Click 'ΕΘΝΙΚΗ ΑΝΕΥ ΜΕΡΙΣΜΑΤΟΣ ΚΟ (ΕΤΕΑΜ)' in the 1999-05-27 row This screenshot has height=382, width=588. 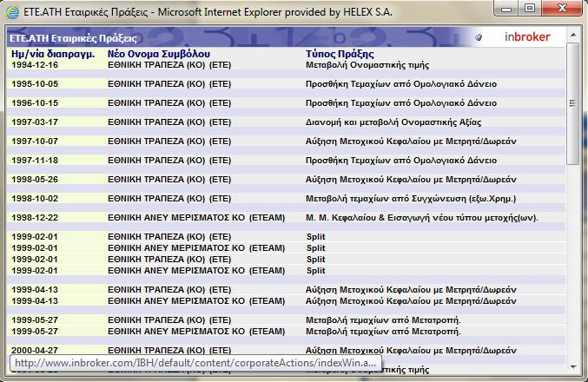coord(196,332)
